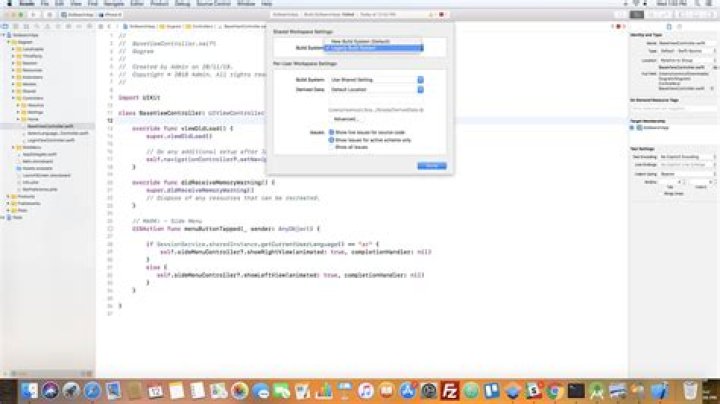Image resolution: width=720 pixels, height=404 pixels.
Task: Select the highlighted Legacy Build System option
Action: pos(373,48)
